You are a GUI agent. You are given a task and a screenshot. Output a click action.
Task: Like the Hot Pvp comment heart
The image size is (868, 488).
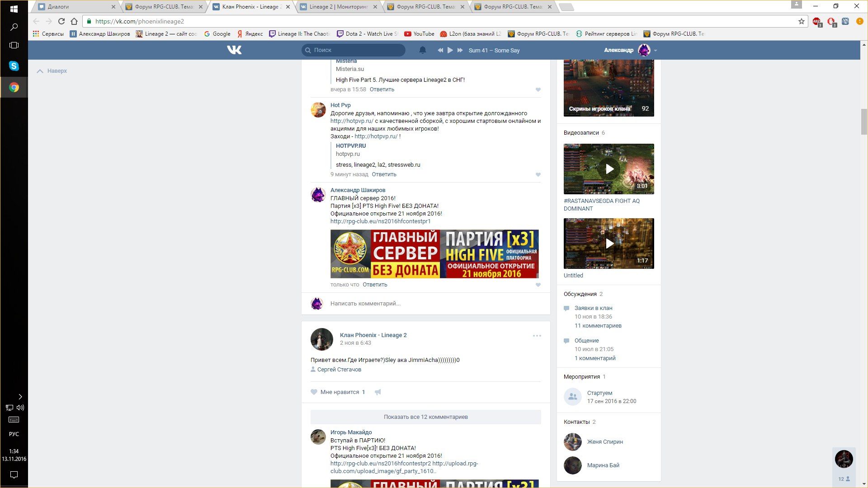pos(538,174)
